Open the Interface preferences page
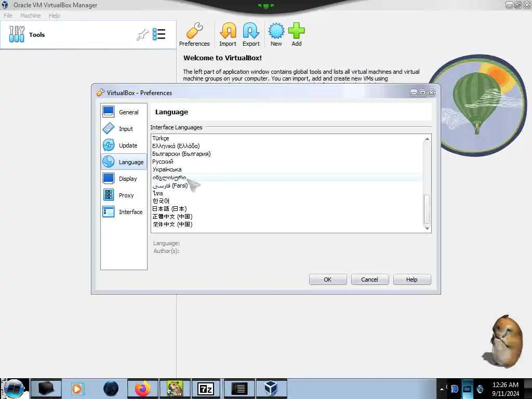 point(124,212)
